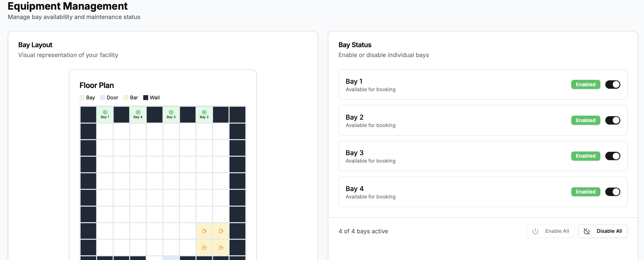Screen dimensions: 644x260
Task: Click the dark Wall legend swatch
Action: (146, 97)
